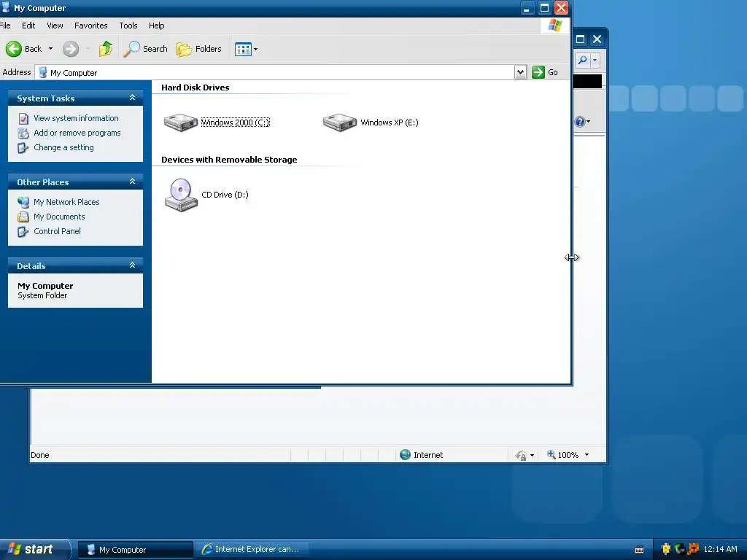Switch to Internet Explorer taskbar button
Image resolution: width=747 pixels, height=560 pixels.
pyautogui.click(x=252, y=550)
